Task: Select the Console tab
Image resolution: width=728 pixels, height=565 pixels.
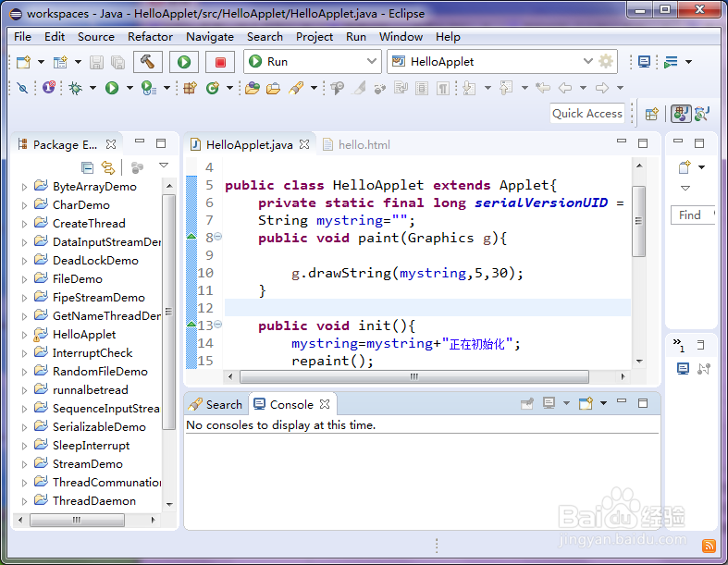Action: click(x=291, y=404)
